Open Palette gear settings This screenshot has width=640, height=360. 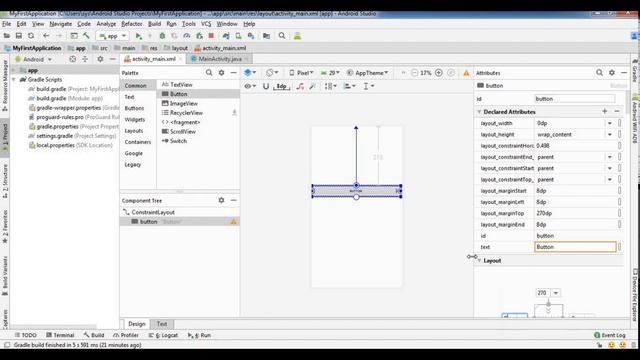click(x=221, y=73)
